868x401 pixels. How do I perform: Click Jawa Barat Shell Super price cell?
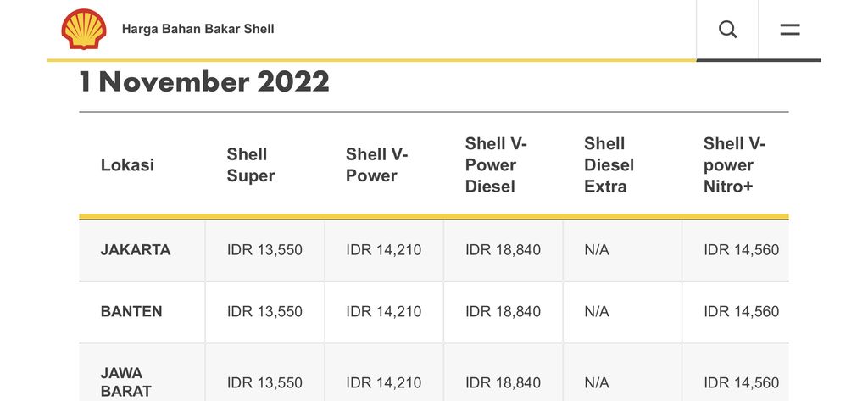[264, 382]
